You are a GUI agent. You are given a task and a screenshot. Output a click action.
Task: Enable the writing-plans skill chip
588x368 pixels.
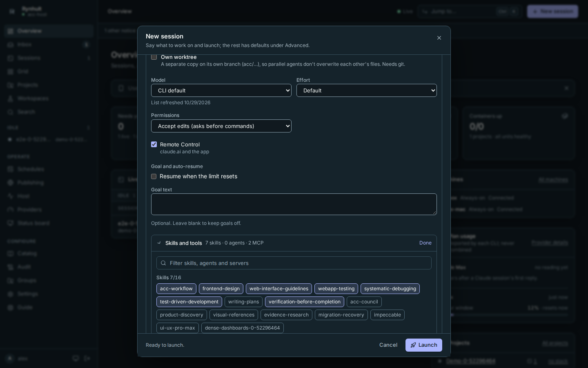pyautogui.click(x=243, y=302)
